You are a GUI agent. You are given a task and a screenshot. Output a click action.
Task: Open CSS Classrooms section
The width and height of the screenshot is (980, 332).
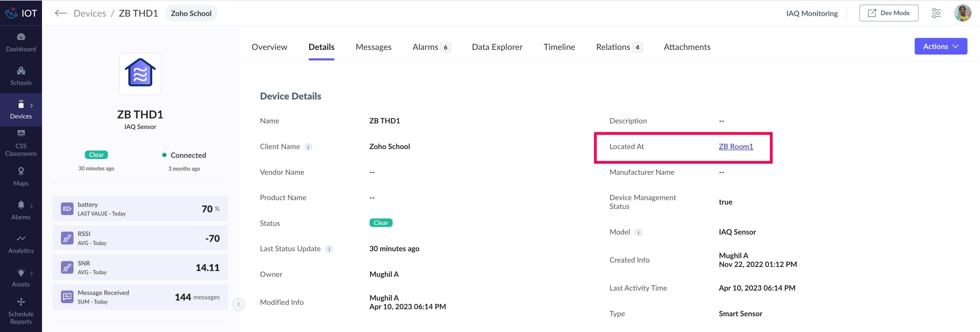tap(21, 143)
